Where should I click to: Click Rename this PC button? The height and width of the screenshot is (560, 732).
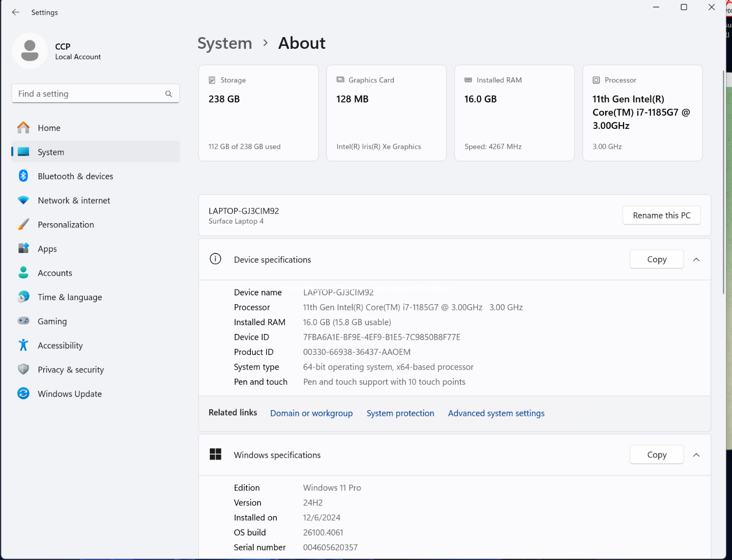(x=662, y=215)
